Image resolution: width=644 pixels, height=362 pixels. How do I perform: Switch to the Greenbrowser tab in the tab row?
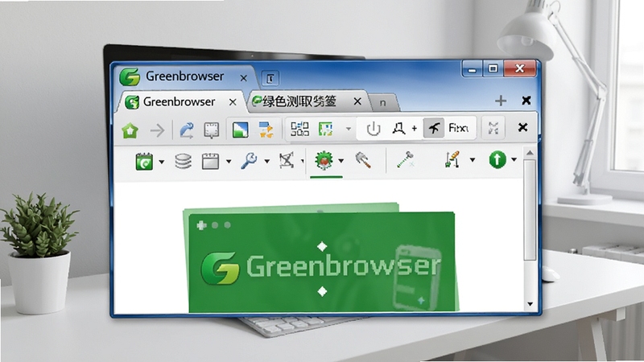coord(179,102)
